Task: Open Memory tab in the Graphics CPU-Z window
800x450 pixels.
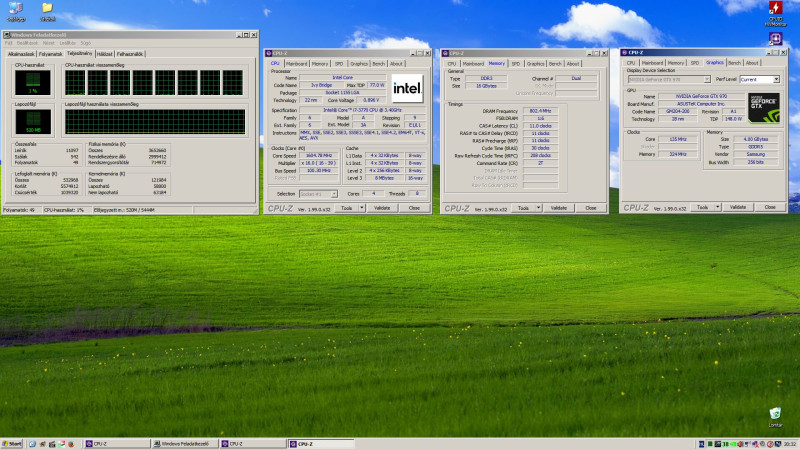Action: pos(676,63)
